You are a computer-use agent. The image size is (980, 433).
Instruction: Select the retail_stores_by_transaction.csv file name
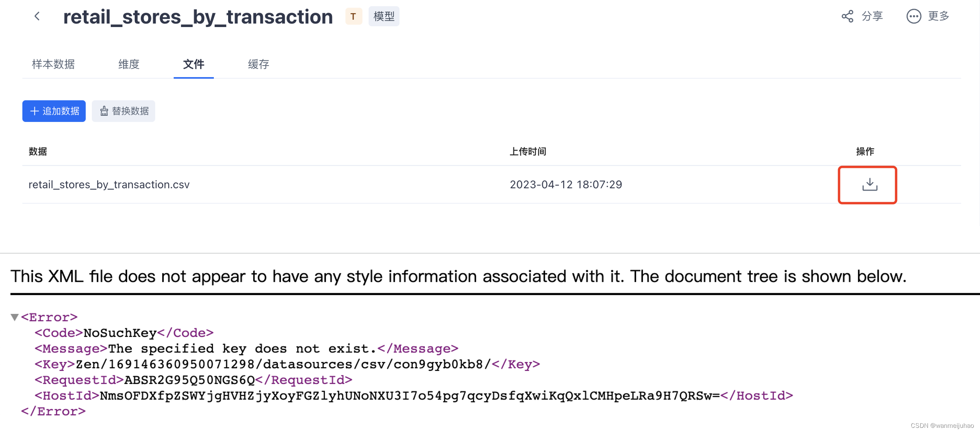(109, 185)
